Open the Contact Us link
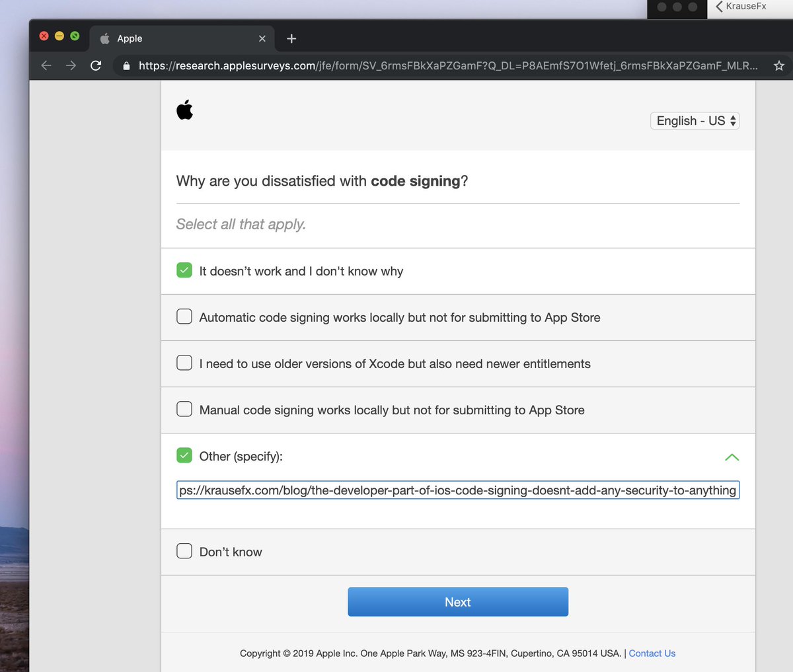The image size is (793, 672). pos(652,653)
